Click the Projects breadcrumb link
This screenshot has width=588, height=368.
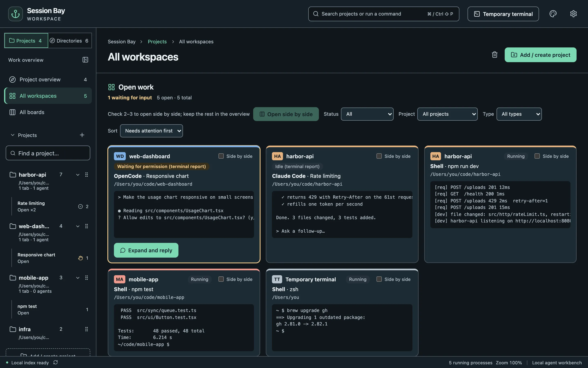click(157, 42)
